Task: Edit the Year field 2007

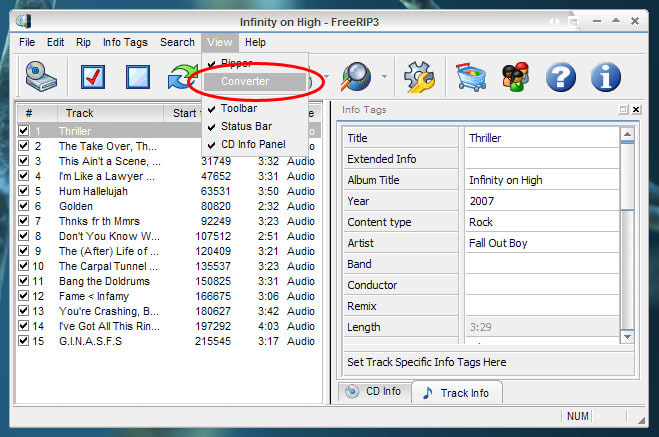Action: click(542, 201)
